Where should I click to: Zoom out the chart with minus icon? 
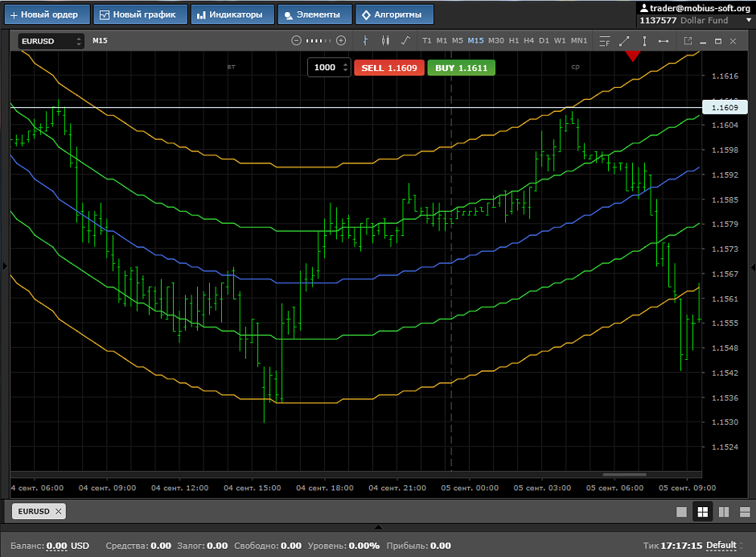297,40
